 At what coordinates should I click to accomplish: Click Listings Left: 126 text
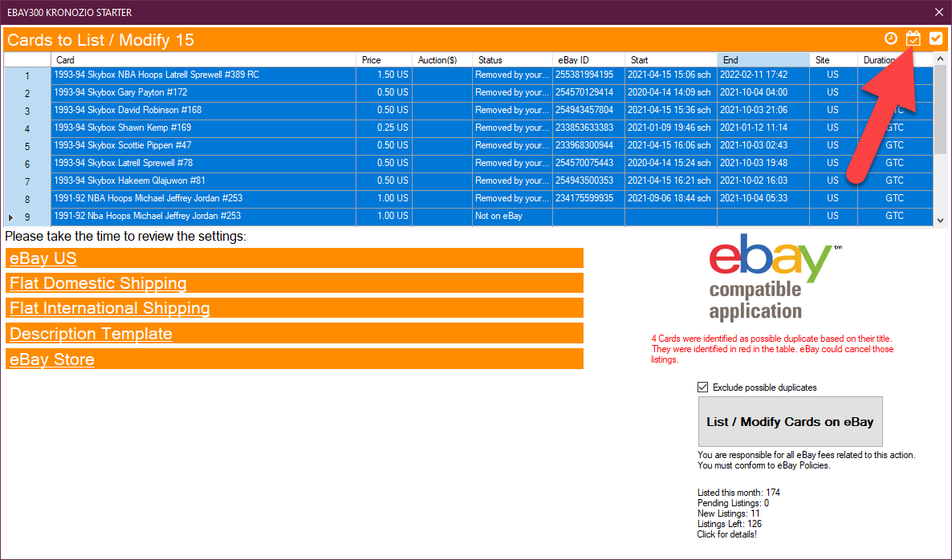(729, 524)
